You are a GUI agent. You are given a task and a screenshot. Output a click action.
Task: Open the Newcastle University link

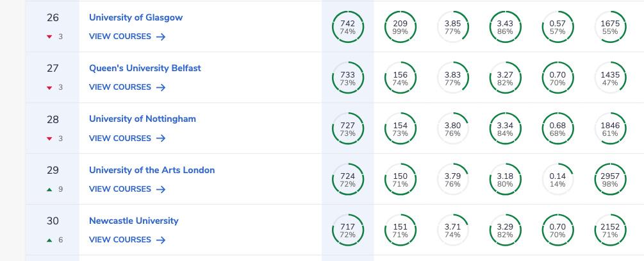click(x=133, y=221)
